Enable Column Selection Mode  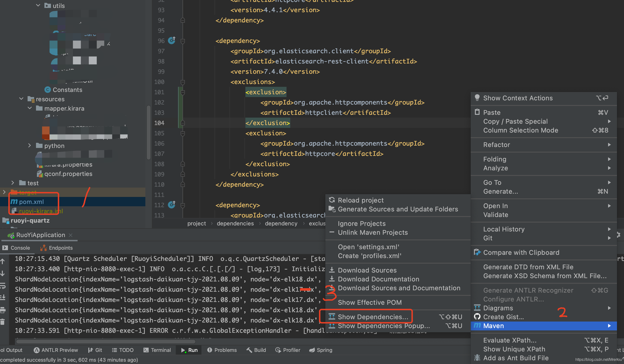pos(520,130)
